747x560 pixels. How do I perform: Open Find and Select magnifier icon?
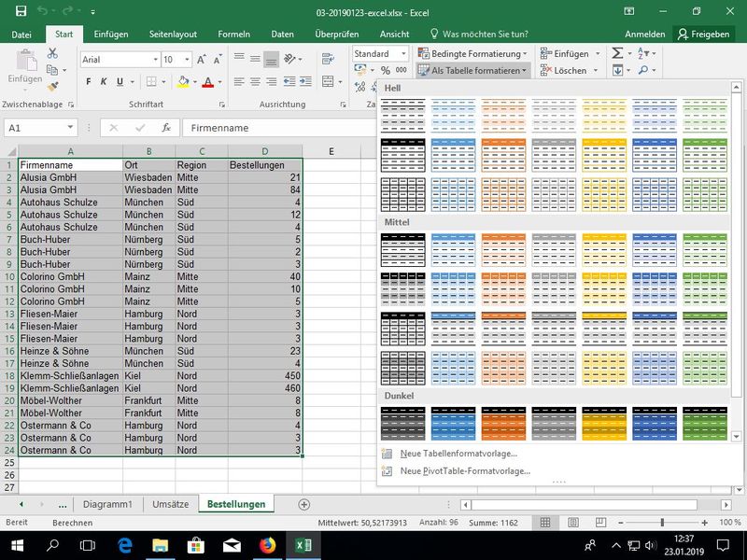pos(643,71)
